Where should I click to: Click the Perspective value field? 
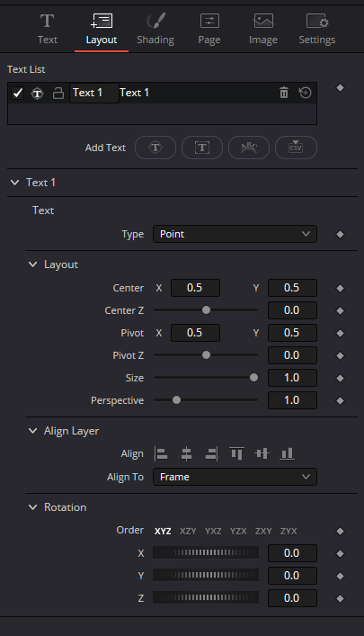click(292, 400)
